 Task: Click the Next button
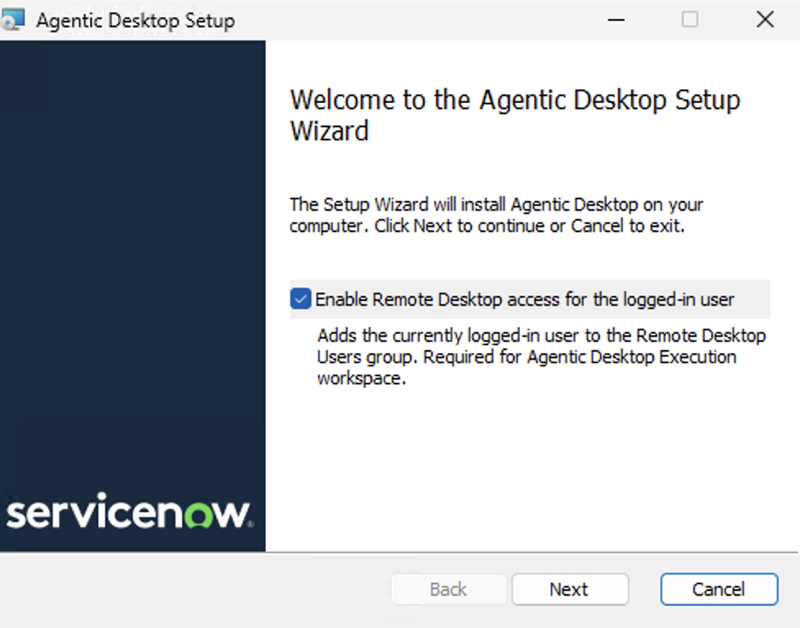click(x=570, y=589)
